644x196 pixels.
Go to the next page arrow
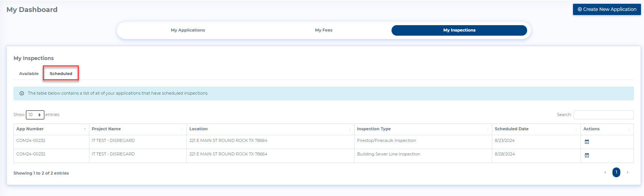[x=627, y=172]
